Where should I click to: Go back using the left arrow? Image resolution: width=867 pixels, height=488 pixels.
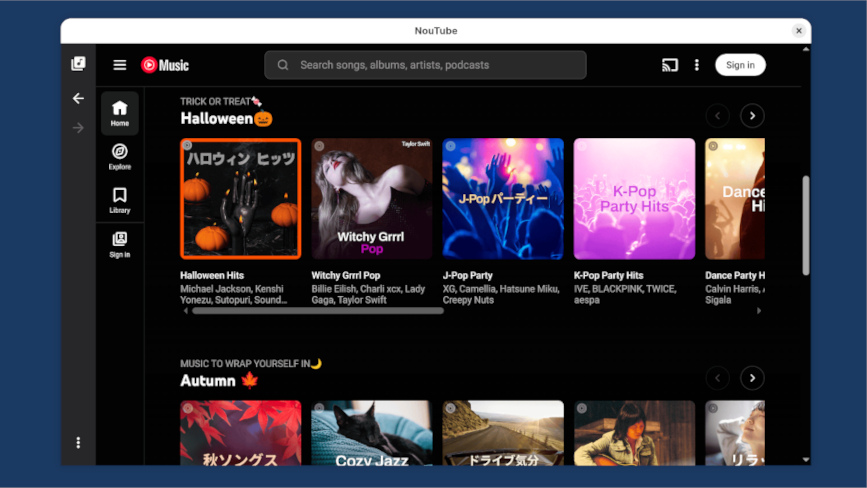pos(78,98)
